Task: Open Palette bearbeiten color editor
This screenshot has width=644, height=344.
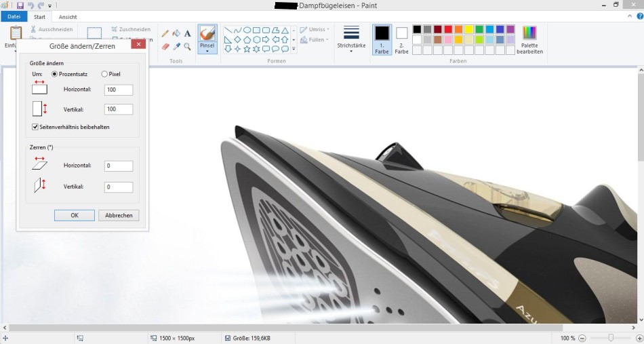Action: point(529,39)
